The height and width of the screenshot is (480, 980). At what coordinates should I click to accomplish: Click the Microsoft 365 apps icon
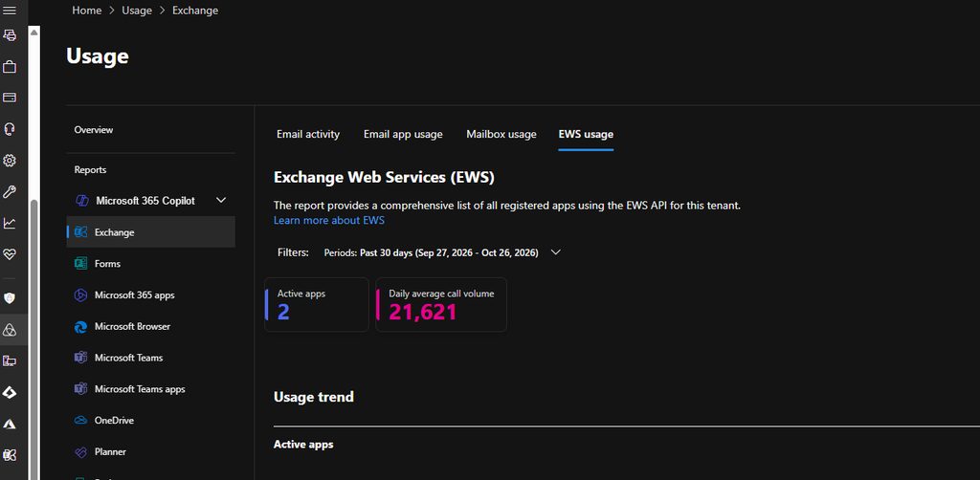coord(80,295)
